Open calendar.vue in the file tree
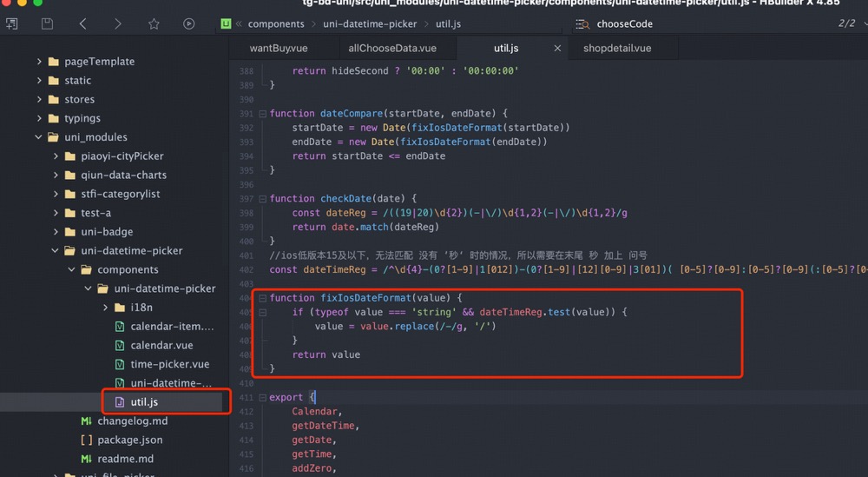The width and height of the screenshot is (868, 477). (161, 345)
